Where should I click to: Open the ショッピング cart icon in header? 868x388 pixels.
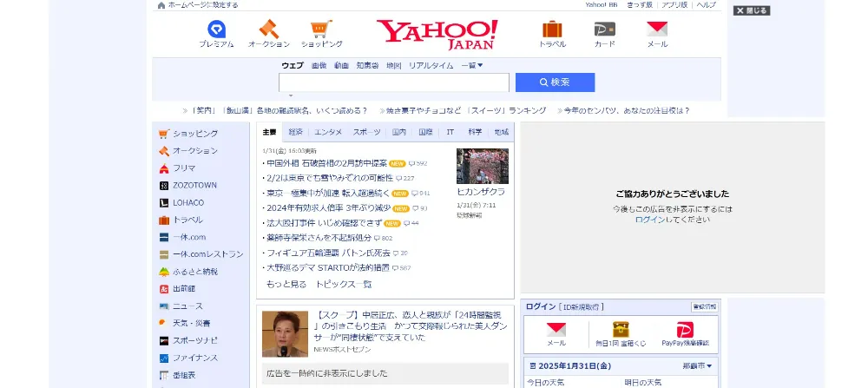pos(322,29)
